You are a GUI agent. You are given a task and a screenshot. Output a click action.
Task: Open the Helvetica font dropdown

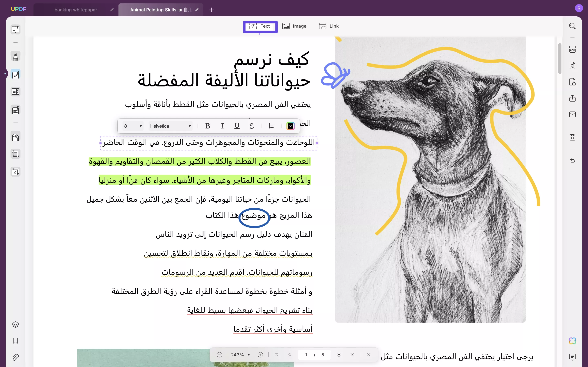(170, 126)
